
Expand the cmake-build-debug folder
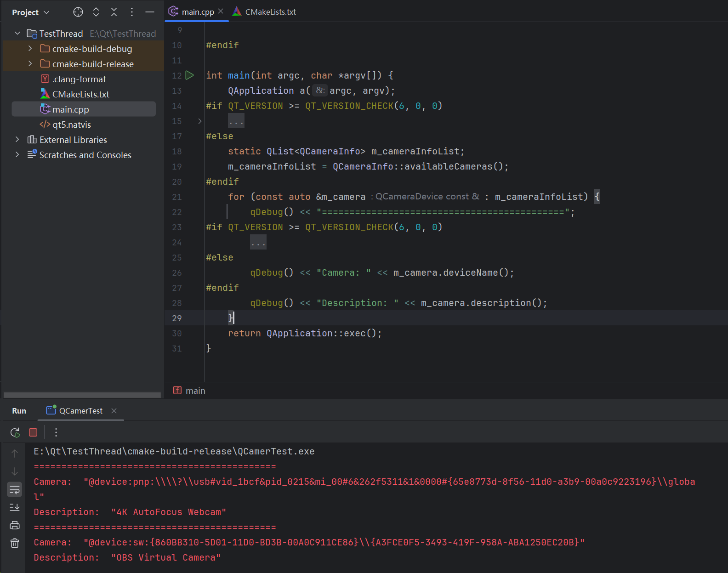(x=30, y=49)
